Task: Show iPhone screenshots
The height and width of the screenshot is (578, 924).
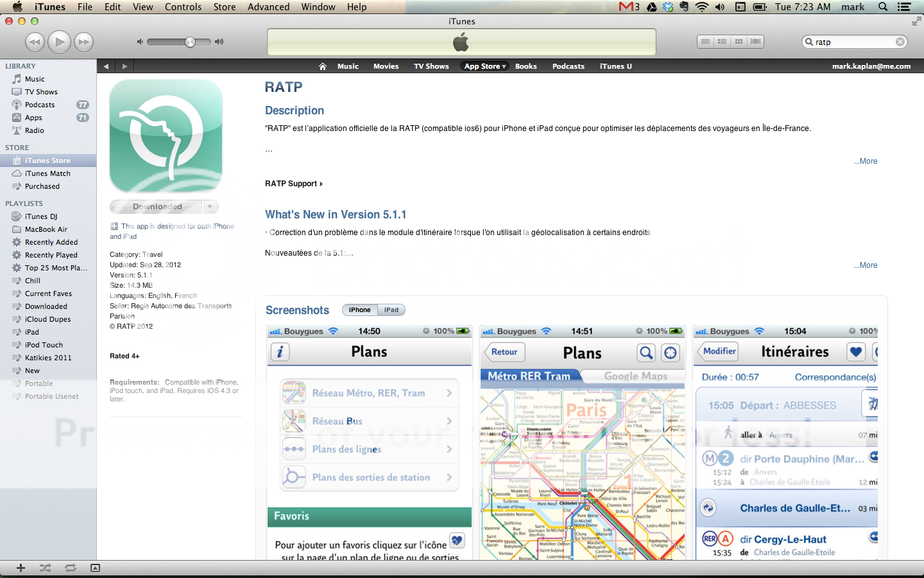Action: [x=360, y=310]
